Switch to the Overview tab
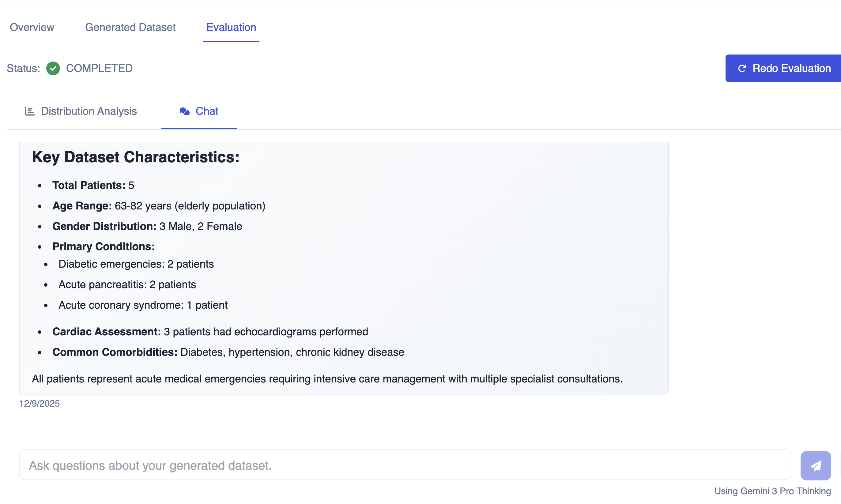The image size is (841, 504). [x=32, y=27]
